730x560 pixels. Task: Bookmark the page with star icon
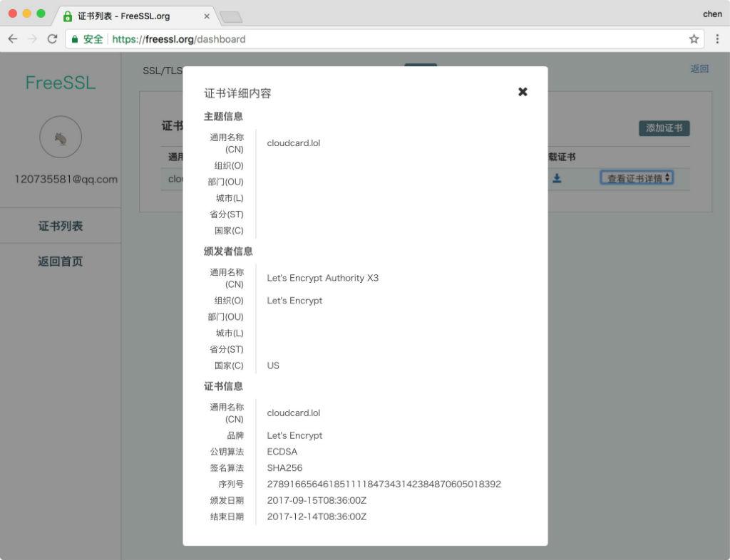(694, 39)
